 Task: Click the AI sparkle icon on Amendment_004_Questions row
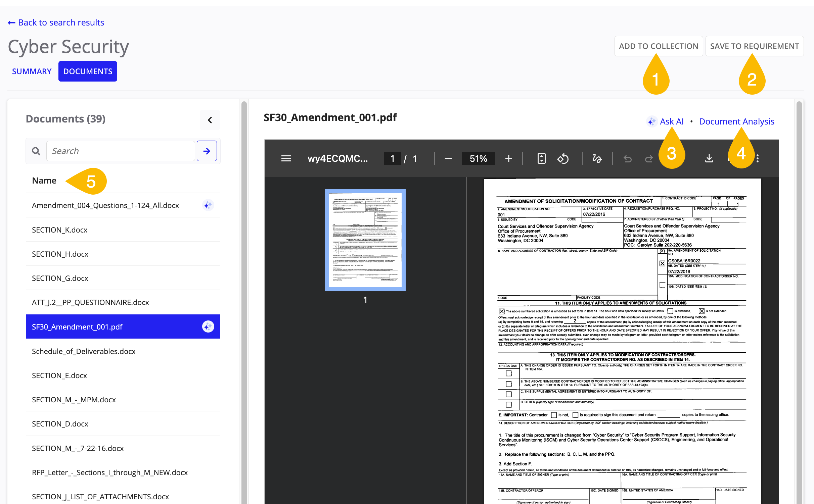208,205
